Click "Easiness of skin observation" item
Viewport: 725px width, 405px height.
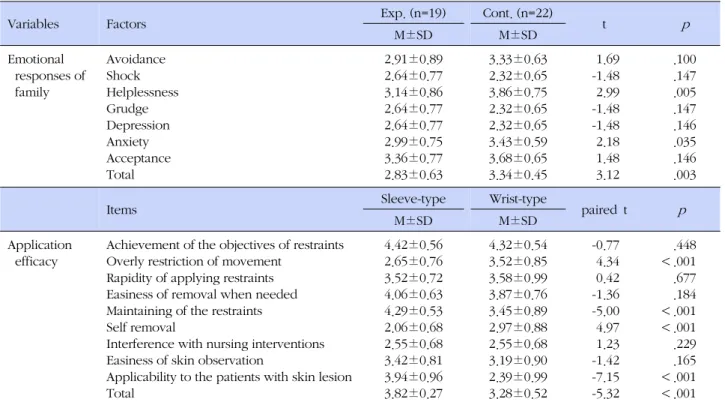[185, 361]
